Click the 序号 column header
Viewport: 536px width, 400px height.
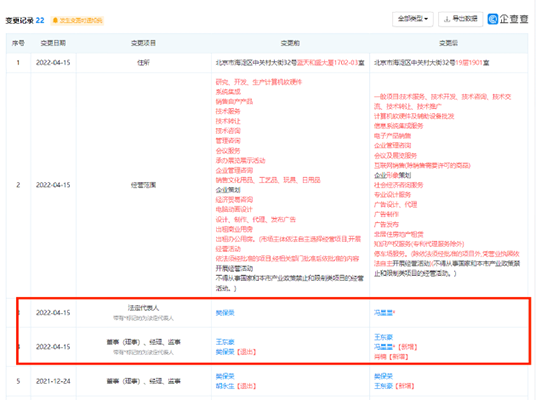point(18,43)
